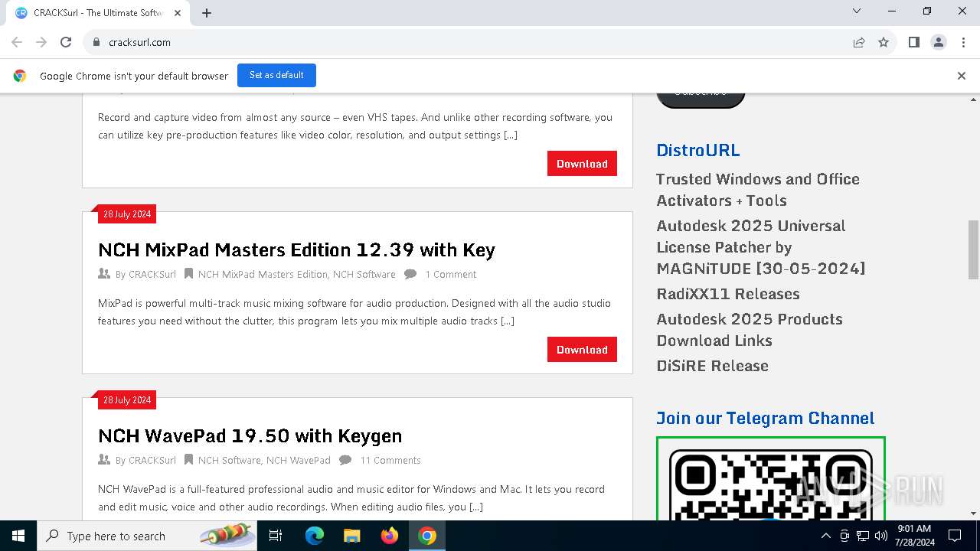This screenshot has height=551, width=980.
Task: Dismiss the default browser notification bar
Action: pyautogui.click(x=962, y=76)
